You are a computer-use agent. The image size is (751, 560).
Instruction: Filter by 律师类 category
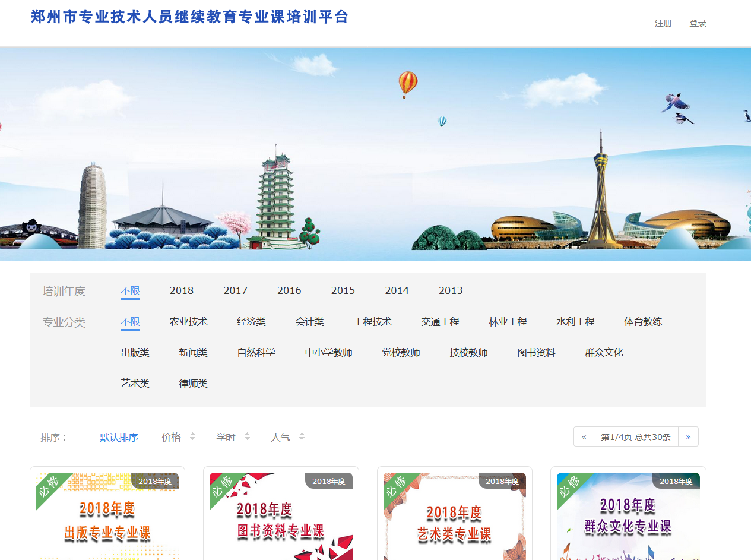[x=194, y=384]
